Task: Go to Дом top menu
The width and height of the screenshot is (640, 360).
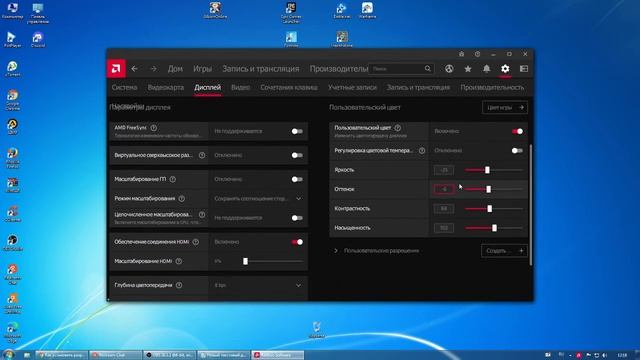Action: point(175,69)
